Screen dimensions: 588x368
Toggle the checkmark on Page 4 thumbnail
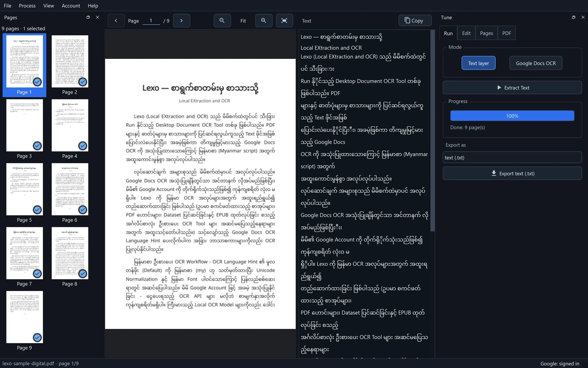coord(83,146)
